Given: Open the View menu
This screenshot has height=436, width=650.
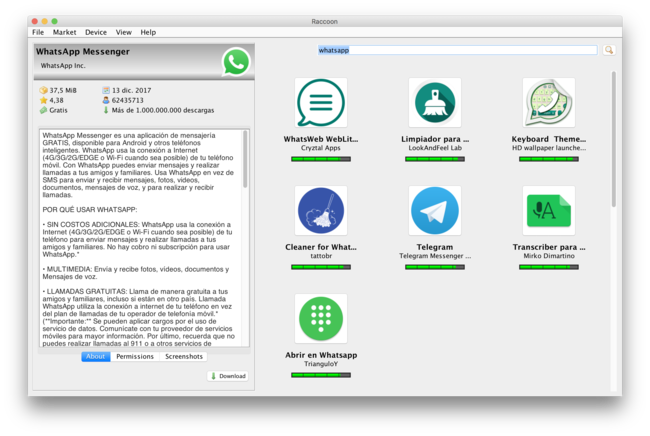Looking at the screenshot, I should pos(124,32).
